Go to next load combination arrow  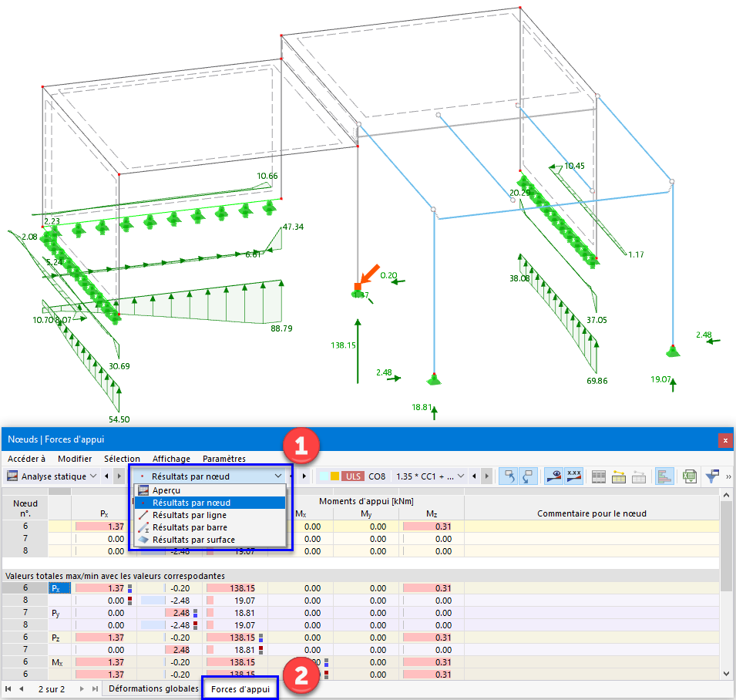coord(487,476)
